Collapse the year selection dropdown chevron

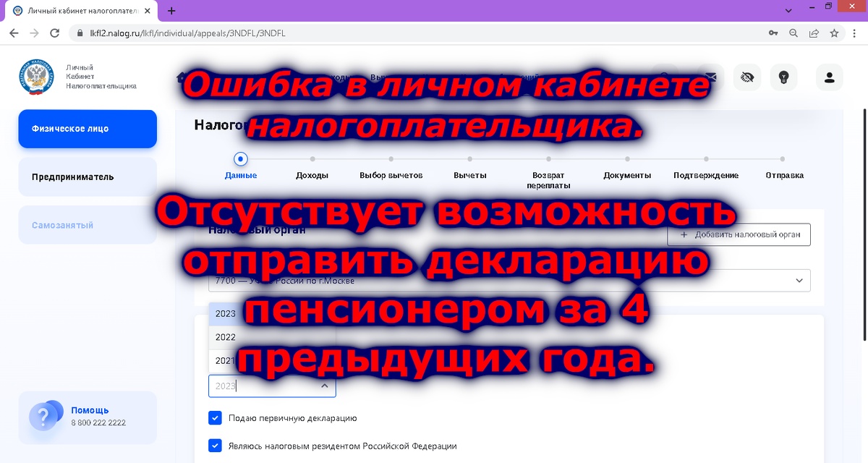pyautogui.click(x=324, y=386)
